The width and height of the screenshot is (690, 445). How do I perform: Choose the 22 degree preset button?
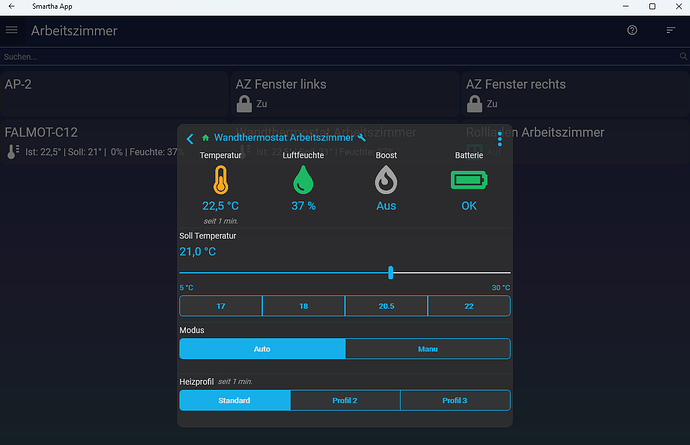click(469, 306)
